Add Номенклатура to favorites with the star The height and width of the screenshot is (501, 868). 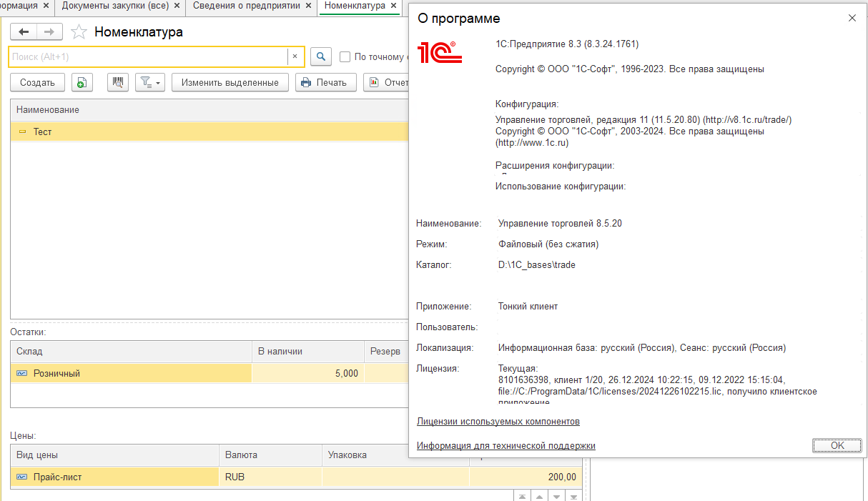(79, 32)
